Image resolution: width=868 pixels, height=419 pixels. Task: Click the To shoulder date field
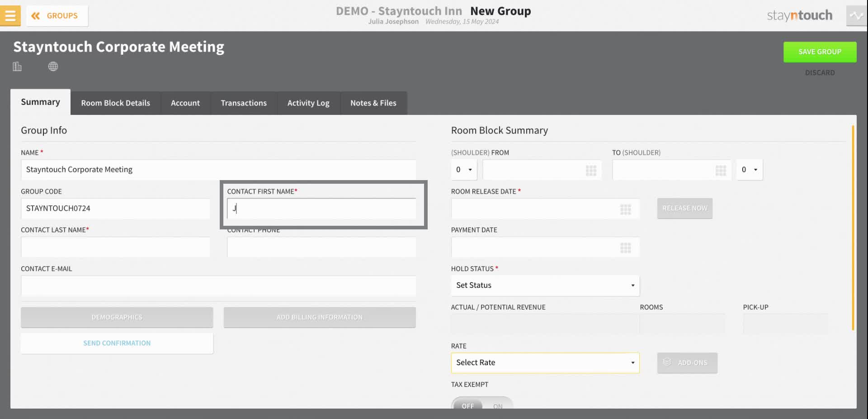tap(672, 170)
